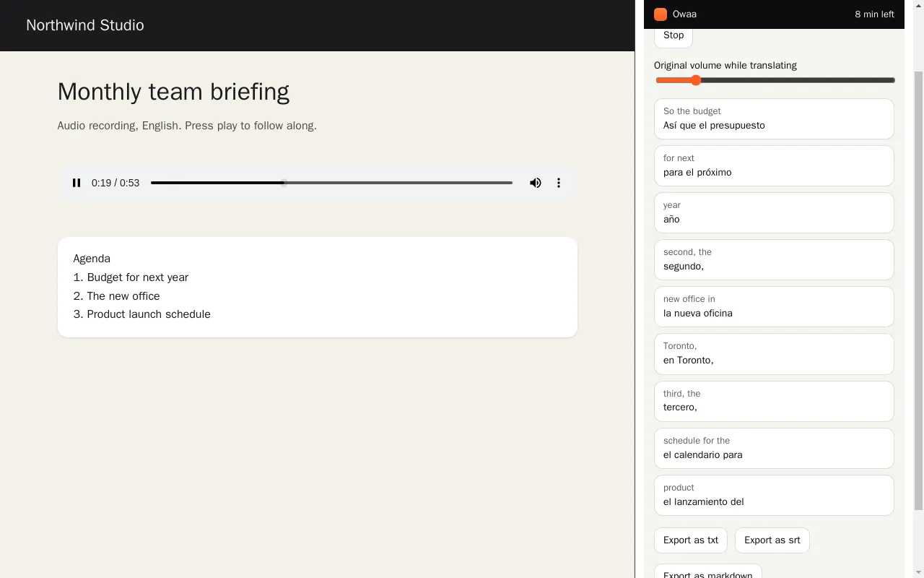The width and height of the screenshot is (924, 578).
Task: Select the 'tercero,' translation card
Action: pyautogui.click(x=774, y=401)
